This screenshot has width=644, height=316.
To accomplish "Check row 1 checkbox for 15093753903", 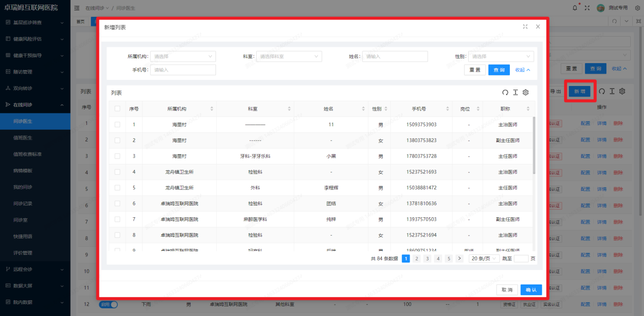I will [x=117, y=125].
